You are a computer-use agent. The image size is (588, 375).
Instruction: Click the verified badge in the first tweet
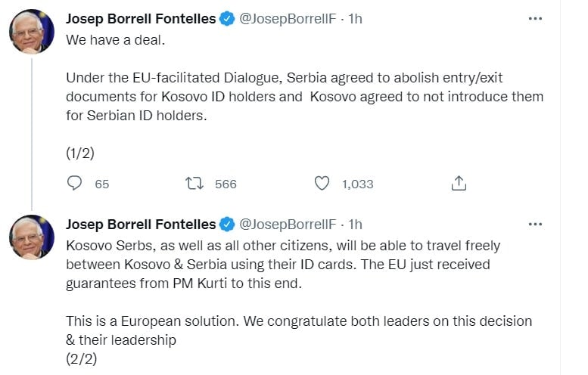226,18
